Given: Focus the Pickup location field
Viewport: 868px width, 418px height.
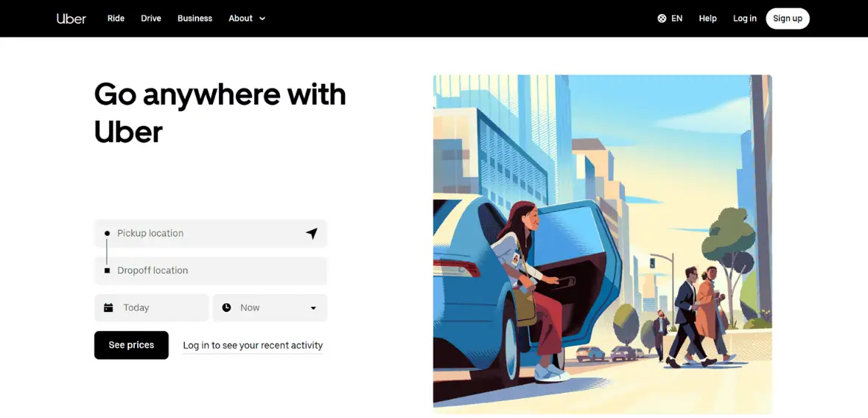Looking at the screenshot, I should (x=206, y=234).
